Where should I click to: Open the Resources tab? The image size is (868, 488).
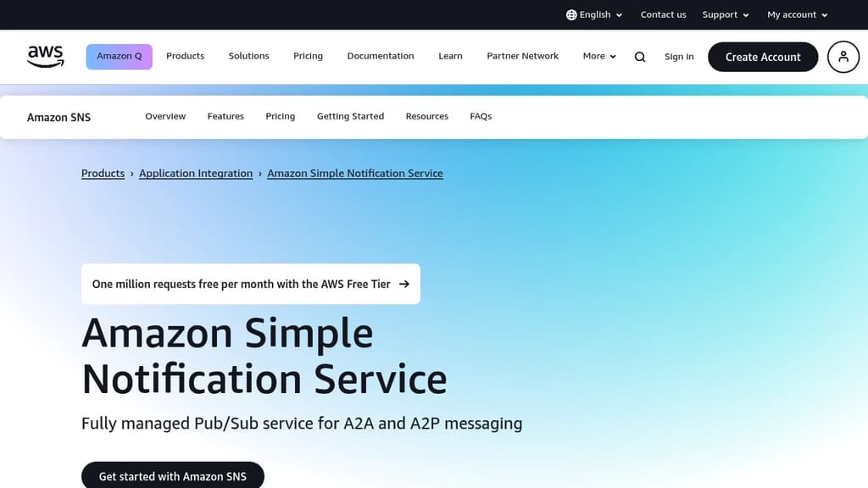pyautogui.click(x=427, y=117)
